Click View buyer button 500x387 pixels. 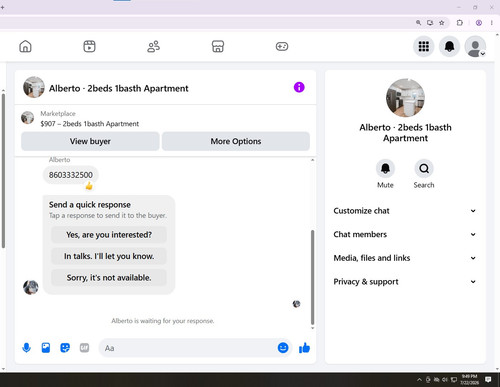(90, 141)
